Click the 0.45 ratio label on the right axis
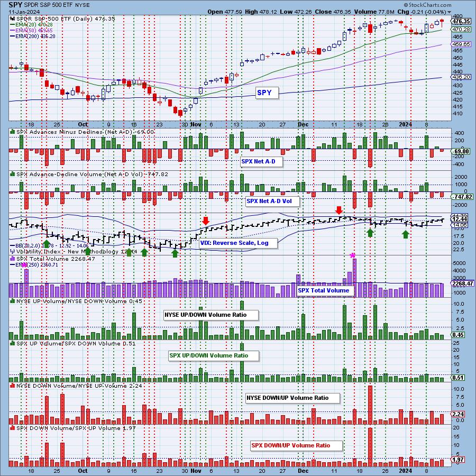 (458, 335)
